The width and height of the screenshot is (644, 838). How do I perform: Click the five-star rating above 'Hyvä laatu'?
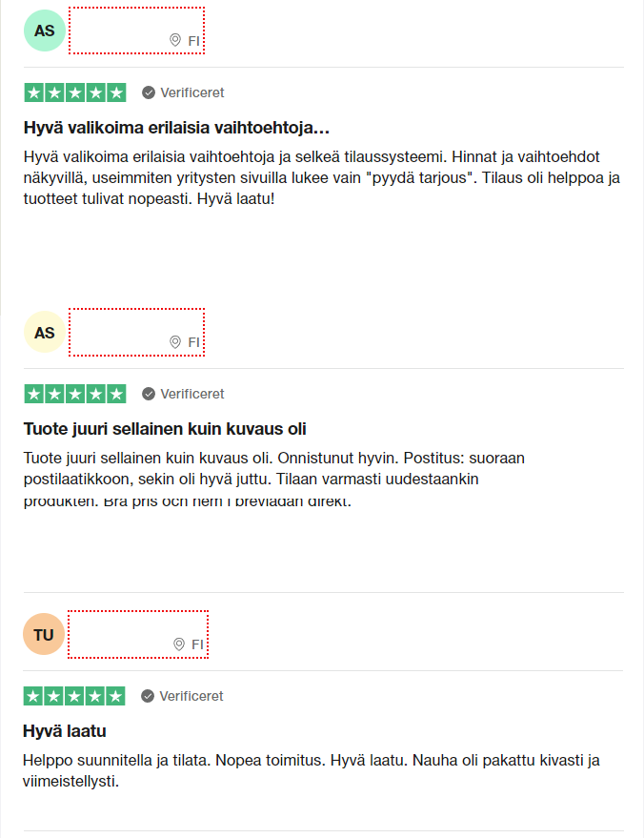74,696
